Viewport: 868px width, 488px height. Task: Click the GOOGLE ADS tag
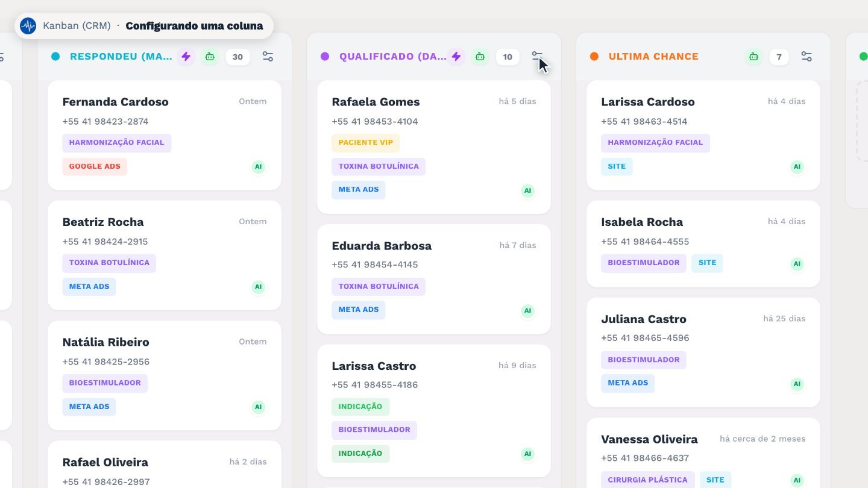click(95, 167)
